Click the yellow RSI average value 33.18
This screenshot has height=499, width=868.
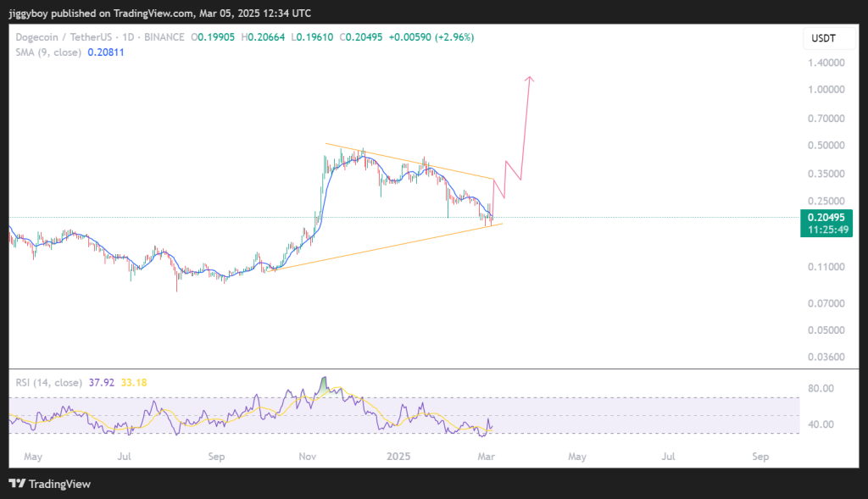tap(134, 382)
